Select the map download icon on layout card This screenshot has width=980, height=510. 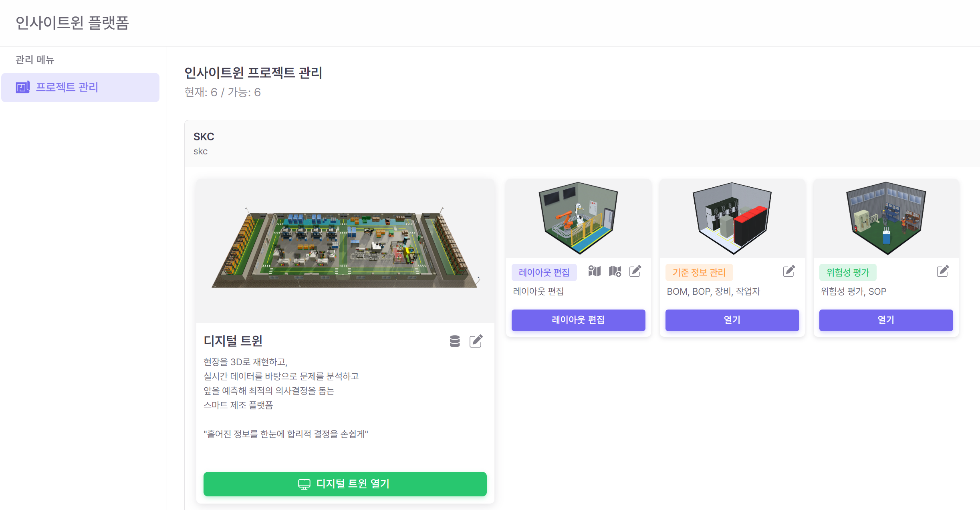615,272
